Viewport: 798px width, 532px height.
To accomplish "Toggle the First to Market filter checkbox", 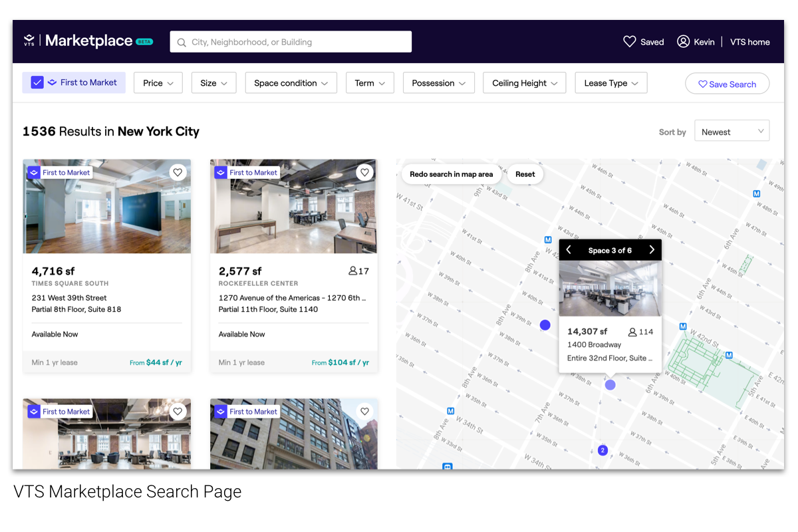I will tap(37, 82).
